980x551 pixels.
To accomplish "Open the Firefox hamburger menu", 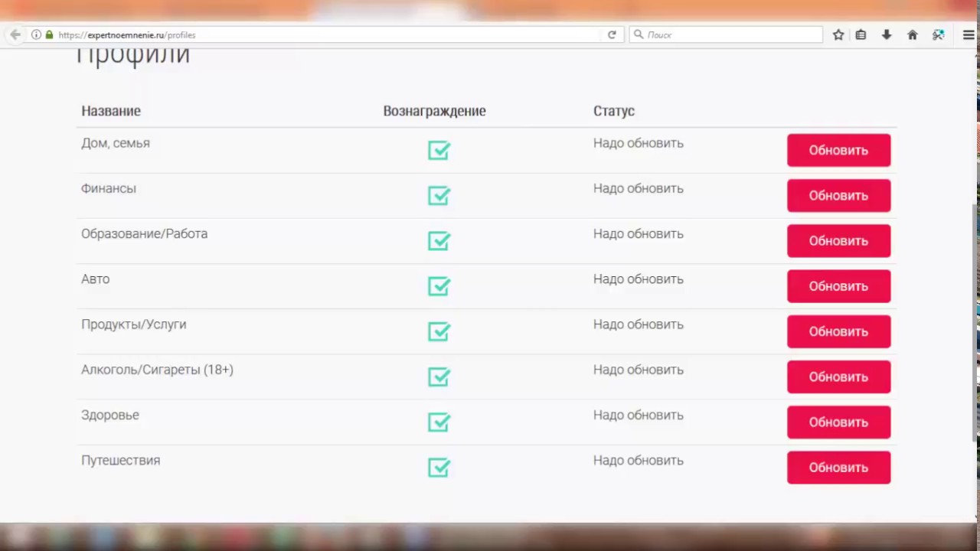I will tap(969, 34).
